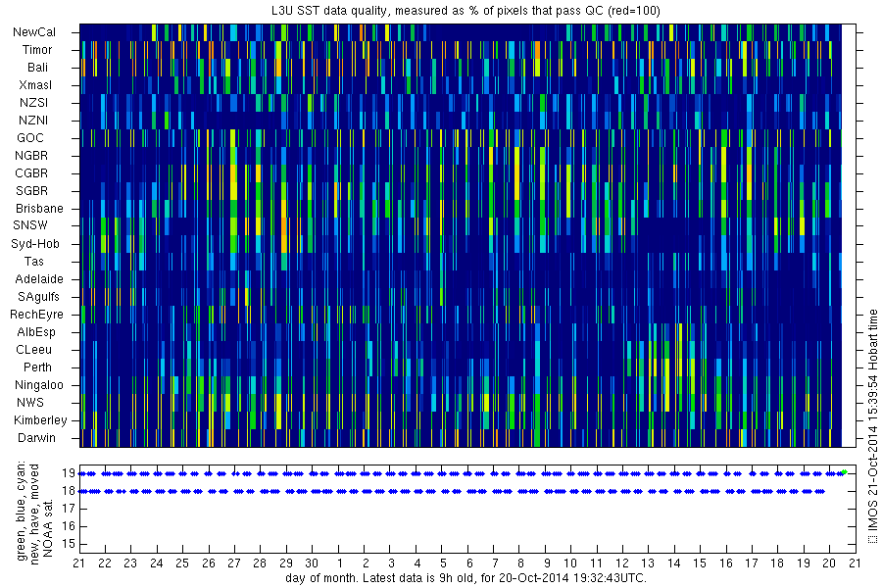Click the vertical IMOS Hobart time stamp
The height and width of the screenshot is (588, 882).
point(872,426)
